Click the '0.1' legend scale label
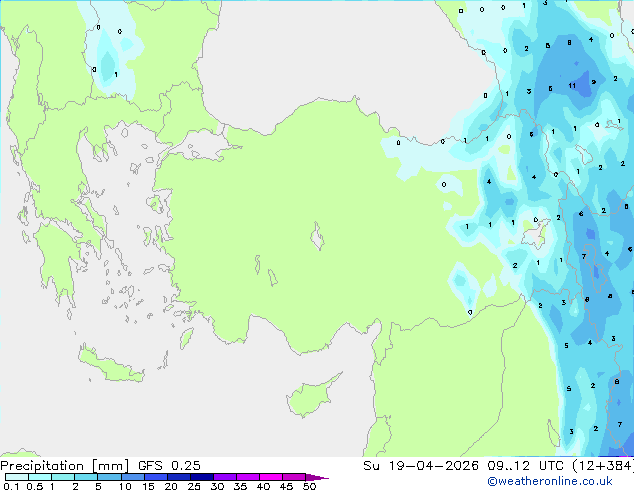Viewport: 634px width, 490px height. tap(11, 486)
